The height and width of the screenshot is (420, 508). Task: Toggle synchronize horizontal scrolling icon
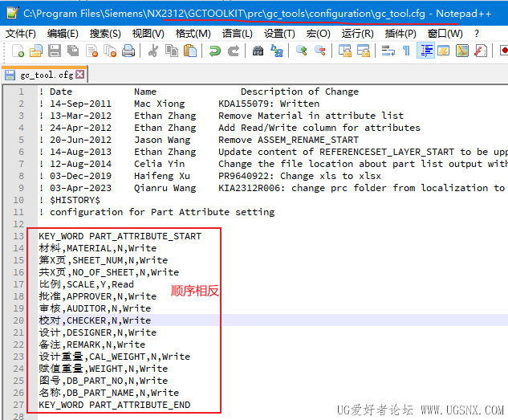click(x=364, y=51)
